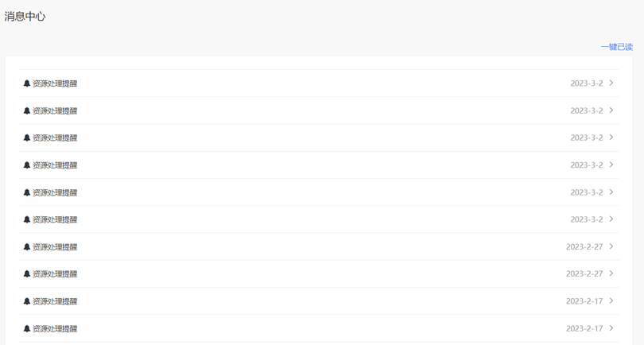Open the first 资源处理提醒 message title
The image size is (644, 345).
[x=55, y=83]
